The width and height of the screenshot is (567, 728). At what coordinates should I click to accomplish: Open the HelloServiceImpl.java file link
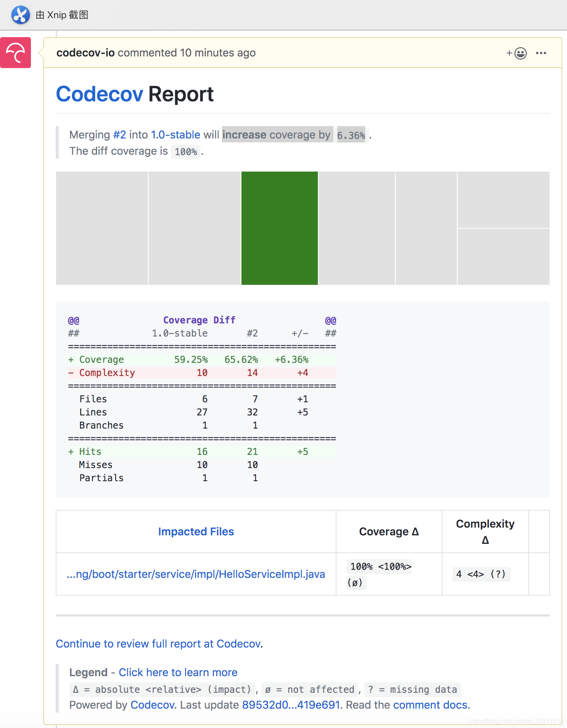(196, 574)
